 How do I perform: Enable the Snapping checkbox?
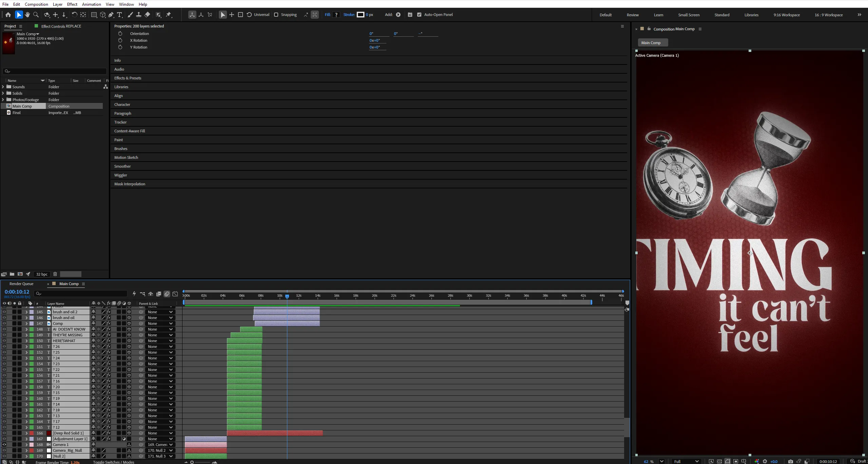pos(276,15)
